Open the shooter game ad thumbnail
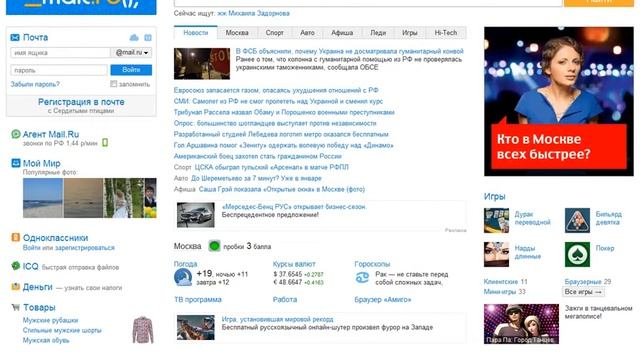Screen dimensions: 640x360 (x=196, y=327)
